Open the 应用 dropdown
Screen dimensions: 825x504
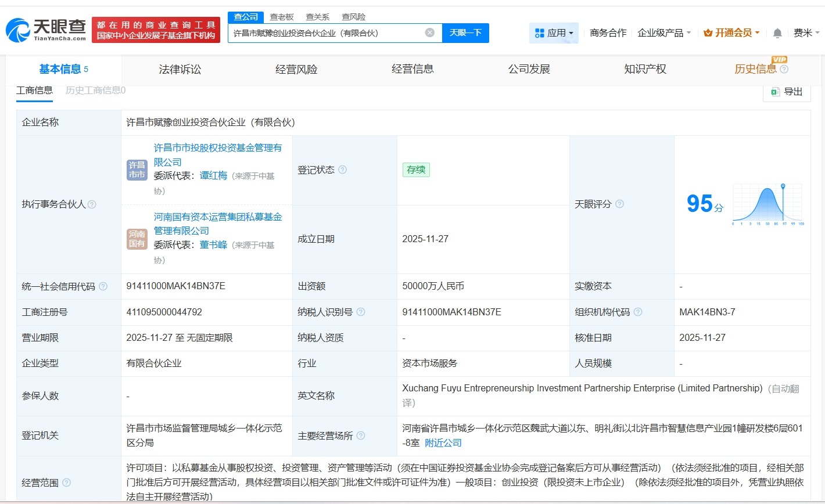pyautogui.click(x=558, y=33)
